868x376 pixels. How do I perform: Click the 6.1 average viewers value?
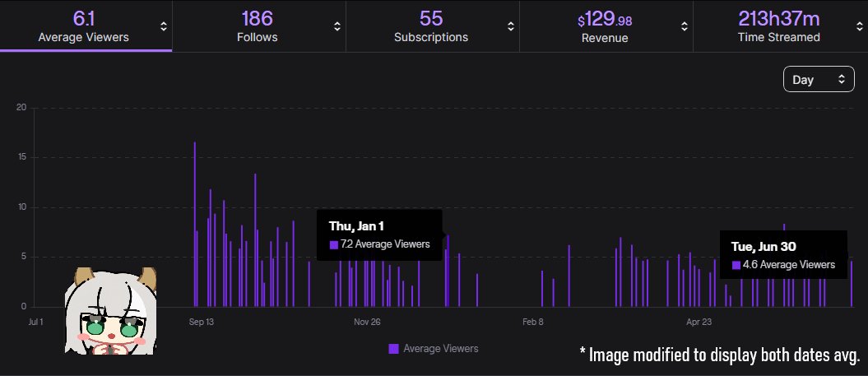pyautogui.click(x=84, y=18)
